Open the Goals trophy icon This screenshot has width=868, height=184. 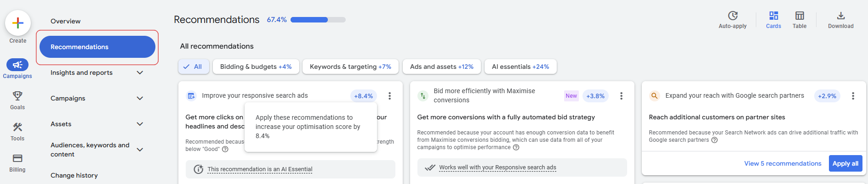point(17,95)
